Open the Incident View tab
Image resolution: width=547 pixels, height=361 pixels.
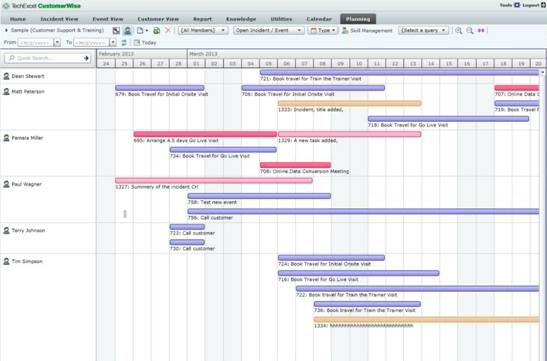point(59,19)
